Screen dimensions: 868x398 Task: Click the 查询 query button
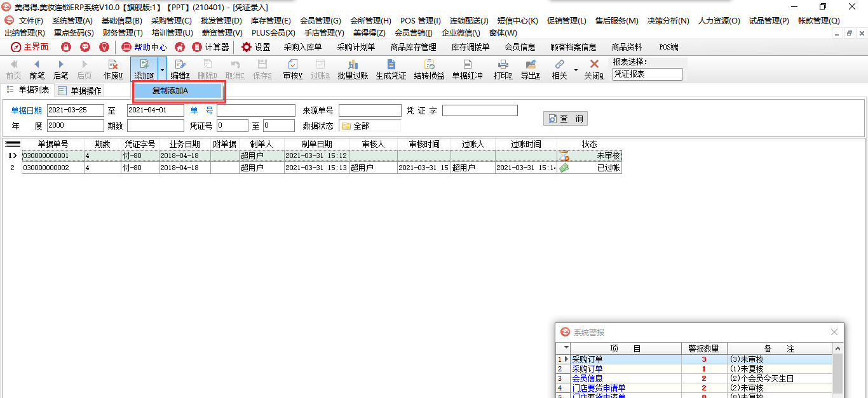click(x=566, y=119)
